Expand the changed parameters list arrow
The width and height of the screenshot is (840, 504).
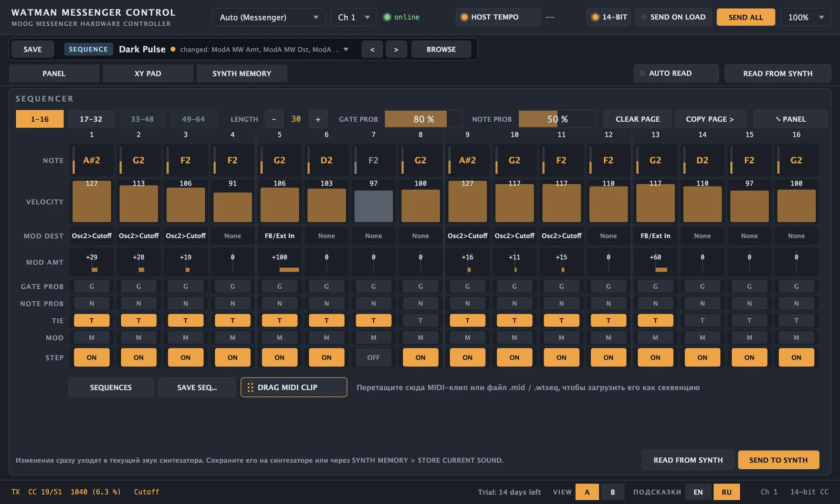[x=346, y=49]
